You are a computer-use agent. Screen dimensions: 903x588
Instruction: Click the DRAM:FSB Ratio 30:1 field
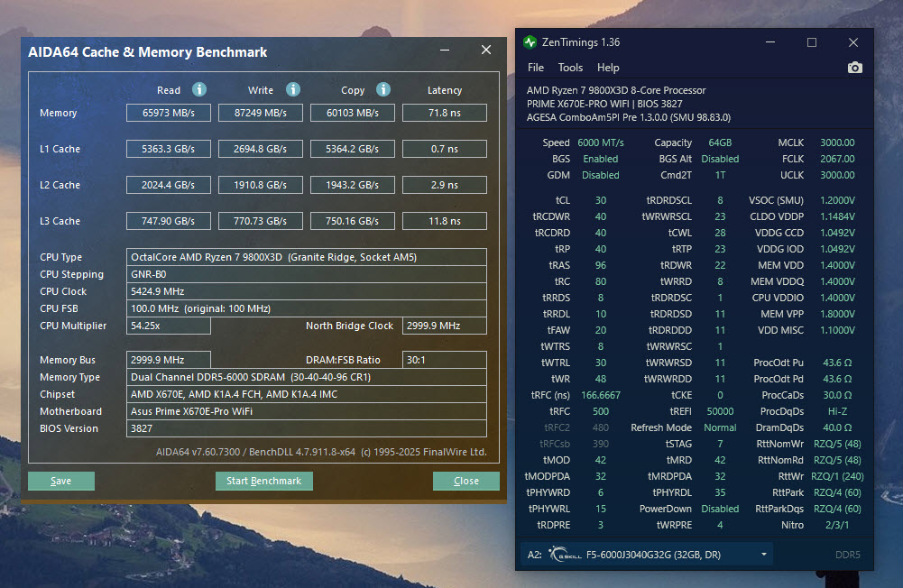coord(445,360)
